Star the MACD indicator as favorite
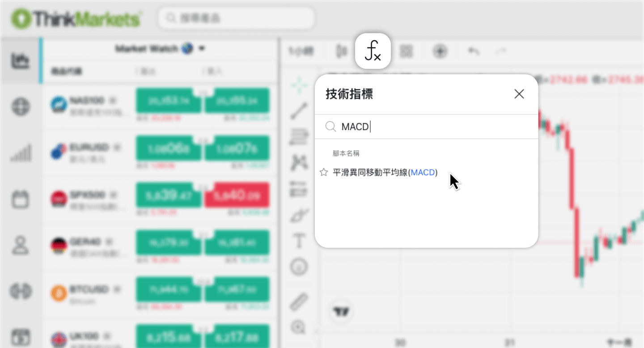 [324, 172]
